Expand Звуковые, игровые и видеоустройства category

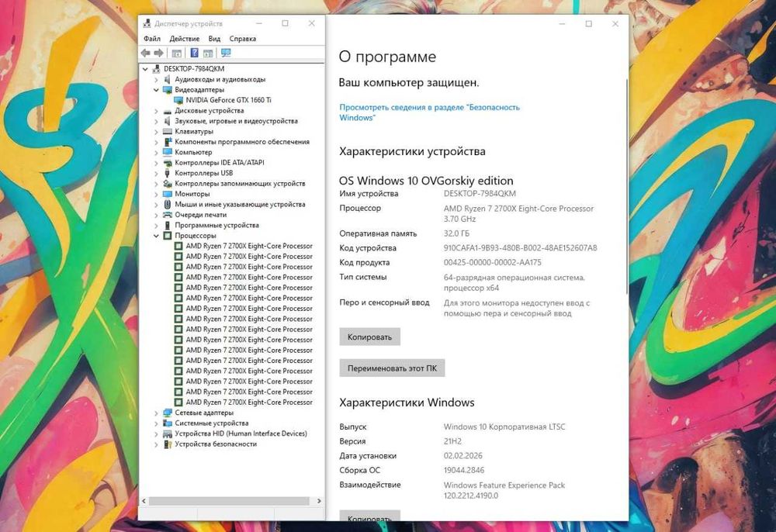tap(157, 121)
